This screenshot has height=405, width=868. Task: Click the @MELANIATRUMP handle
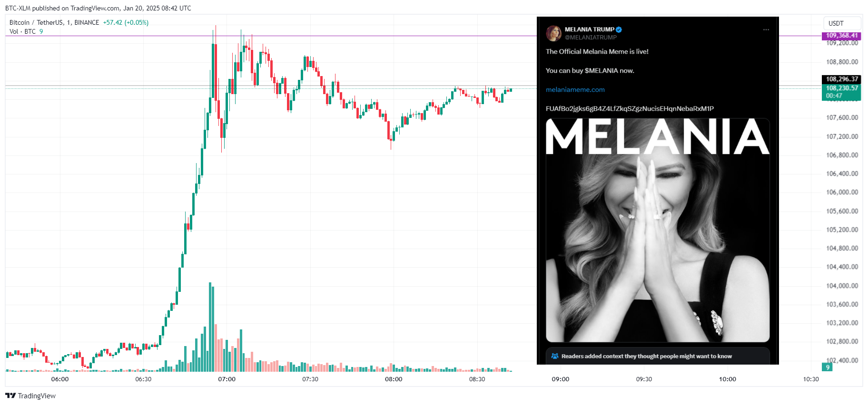coord(591,38)
